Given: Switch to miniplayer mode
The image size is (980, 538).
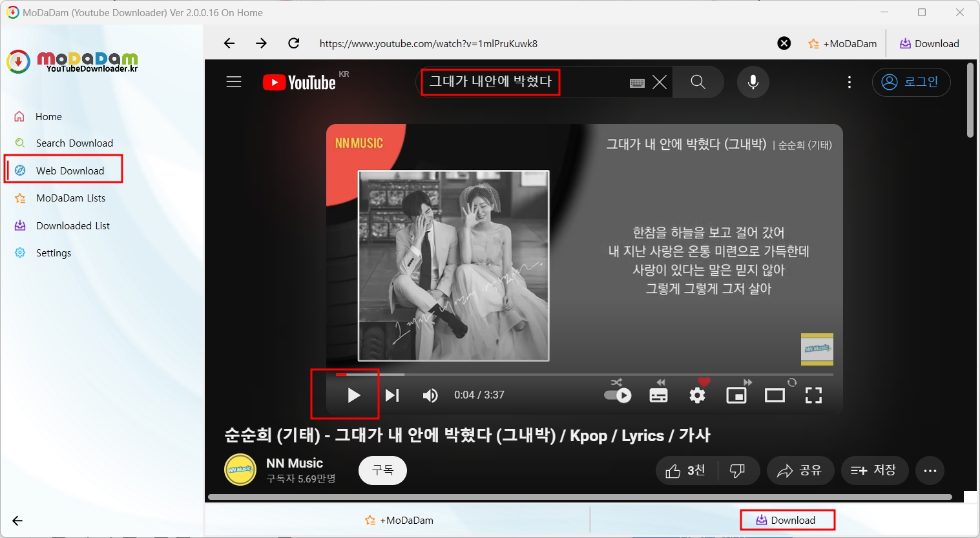Looking at the screenshot, I should tap(736, 395).
